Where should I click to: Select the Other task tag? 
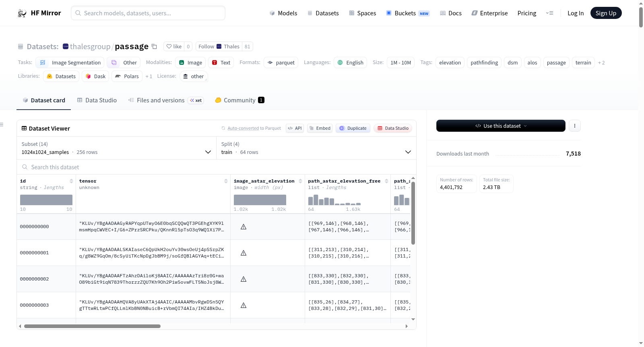124,62
